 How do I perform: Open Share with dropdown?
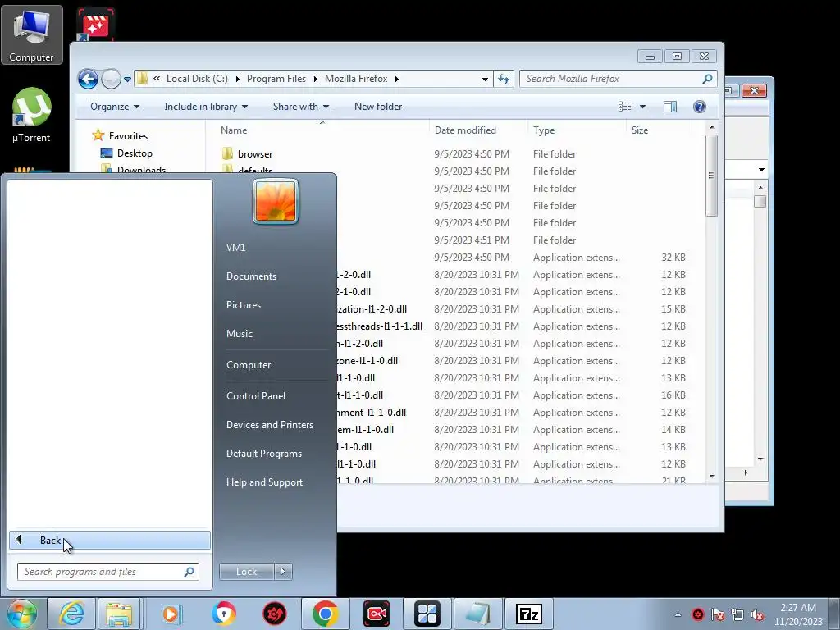300,107
